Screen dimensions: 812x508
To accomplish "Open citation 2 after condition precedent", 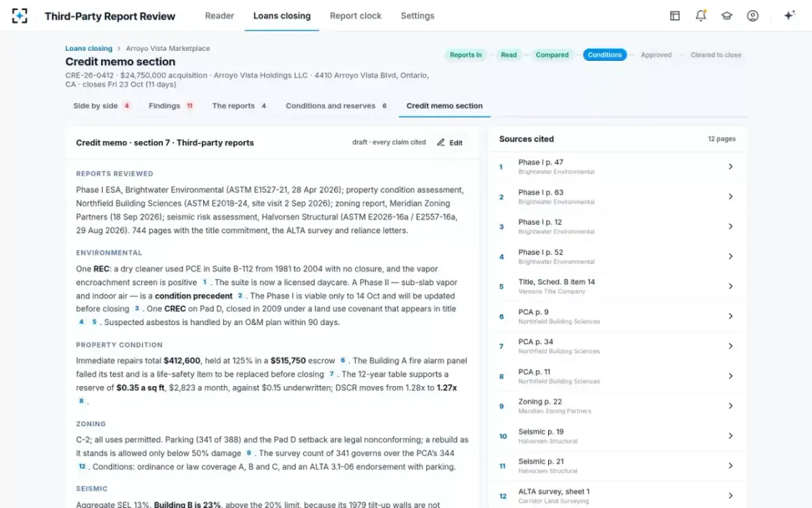I will click(x=240, y=296).
